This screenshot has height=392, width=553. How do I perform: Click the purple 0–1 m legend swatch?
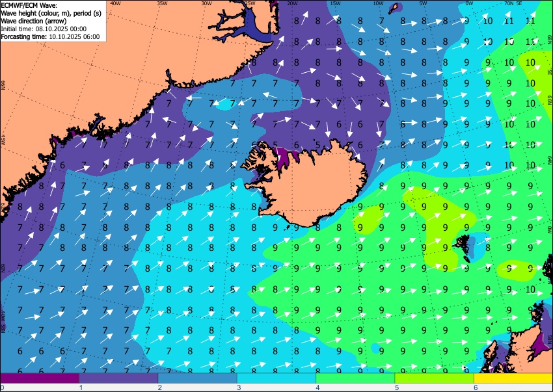click(40, 378)
